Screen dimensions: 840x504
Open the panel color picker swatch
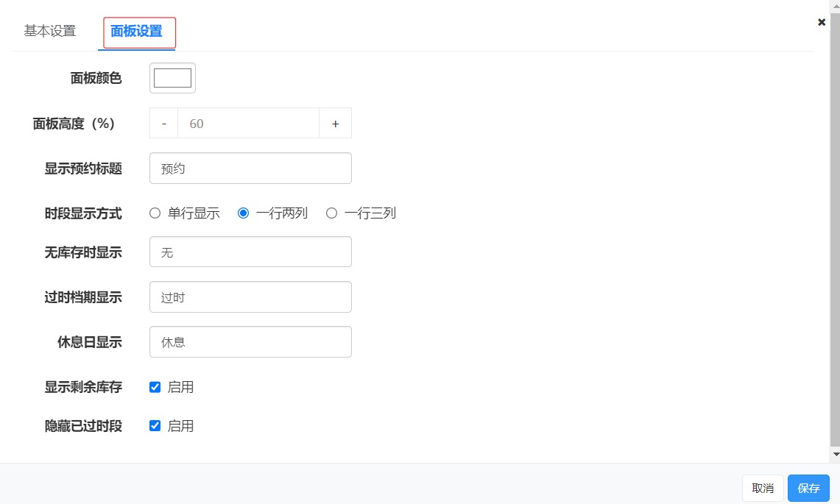172,78
